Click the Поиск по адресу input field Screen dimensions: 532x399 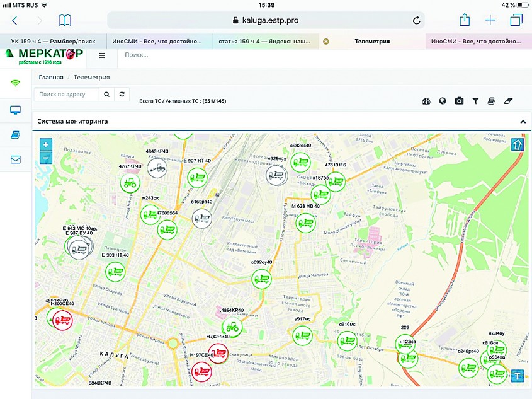point(67,95)
